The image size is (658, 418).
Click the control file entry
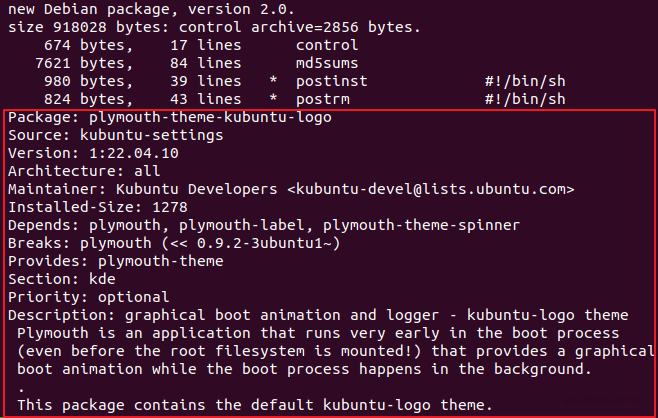point(325,45)
